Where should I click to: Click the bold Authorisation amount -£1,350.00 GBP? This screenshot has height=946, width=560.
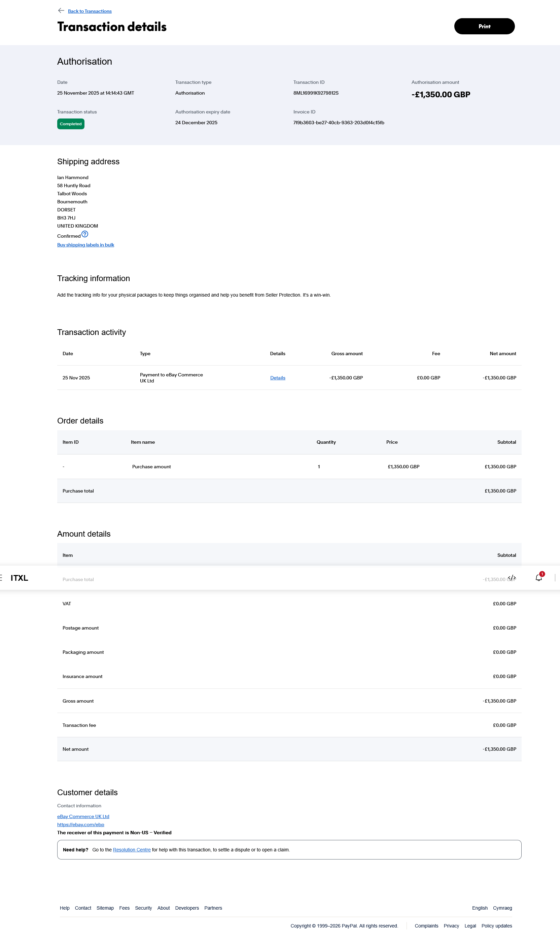point(441,95)
